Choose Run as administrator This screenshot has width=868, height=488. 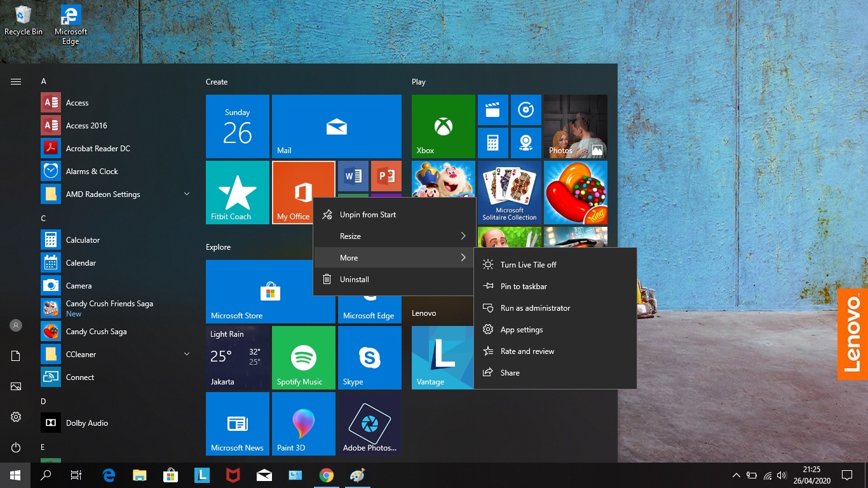[x=555, y=308]
